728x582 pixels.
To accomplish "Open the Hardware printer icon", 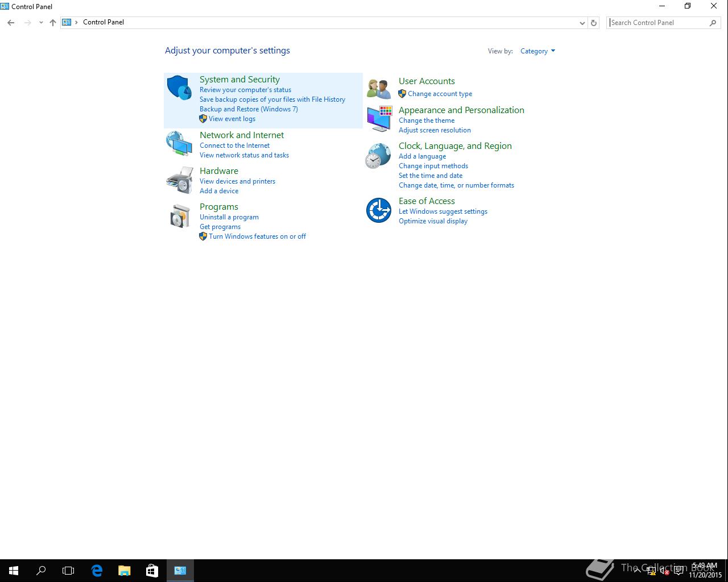I will click(179, 180).
